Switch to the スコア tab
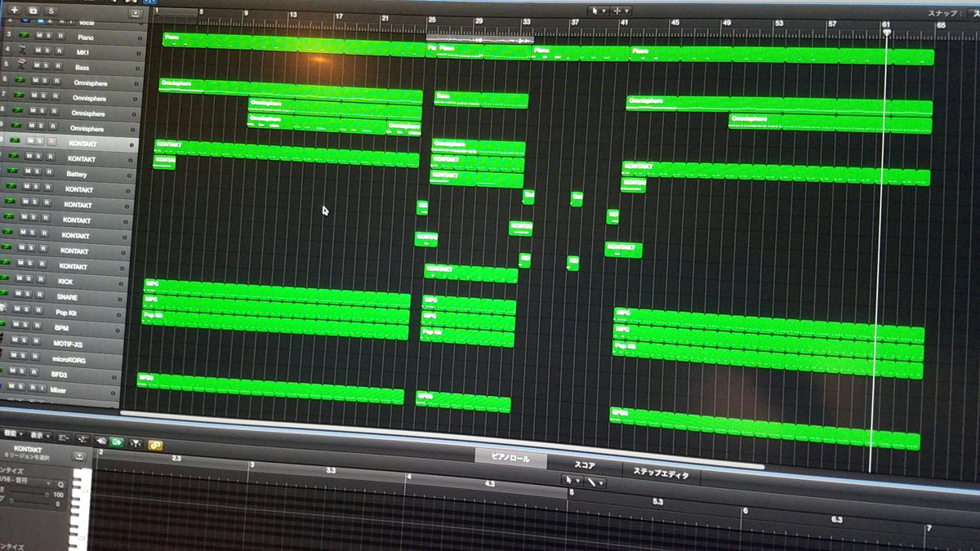The width and height of the screenshot is (980, 551). coord(585,464)
